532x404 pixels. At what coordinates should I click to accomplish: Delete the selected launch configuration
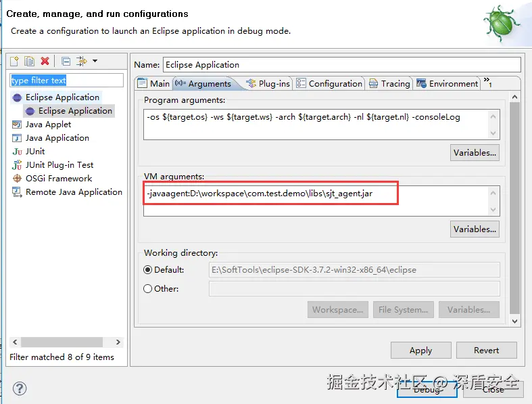click(x=45, y=61)
